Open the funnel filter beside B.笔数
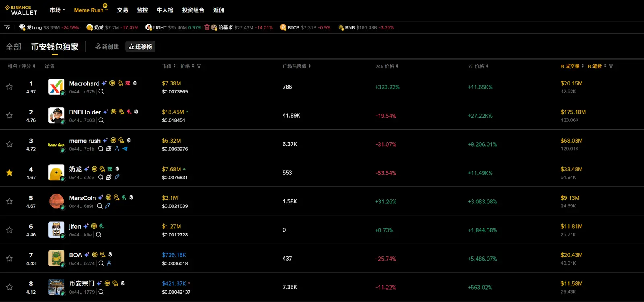The image size is (644, 302). pyautogui.click(x=611, y=66)
